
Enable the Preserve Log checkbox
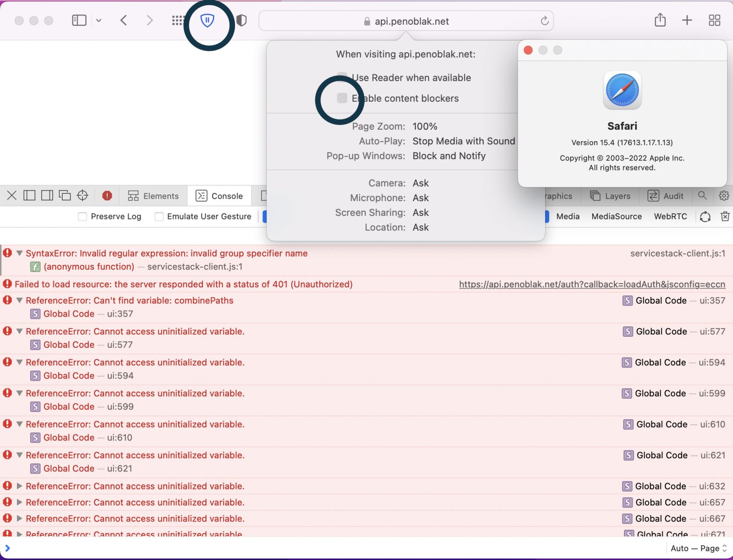(x=82, y=216)
